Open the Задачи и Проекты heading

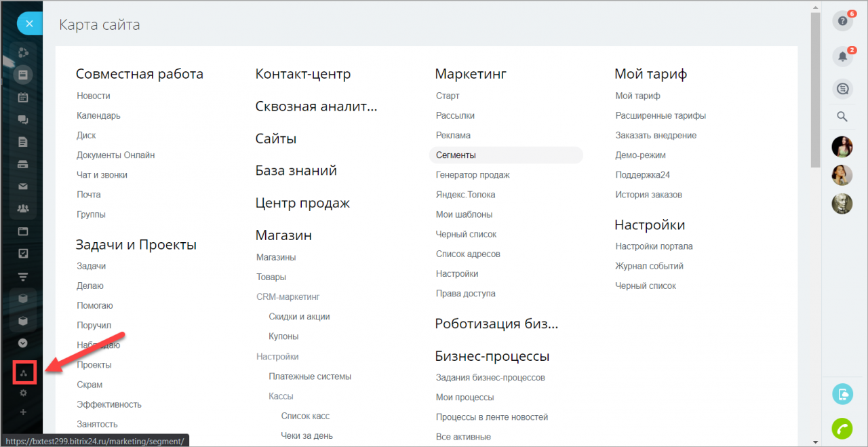[x=136, y=245]
